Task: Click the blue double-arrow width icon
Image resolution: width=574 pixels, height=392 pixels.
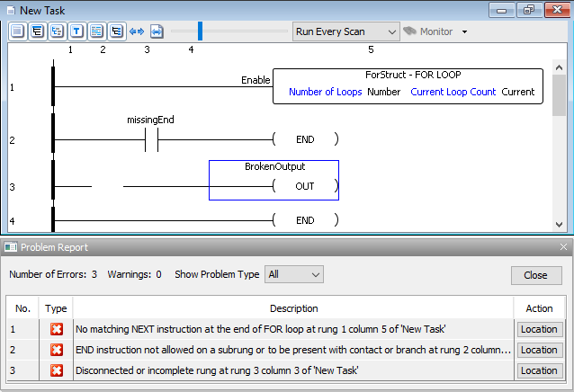Action: 137,31
